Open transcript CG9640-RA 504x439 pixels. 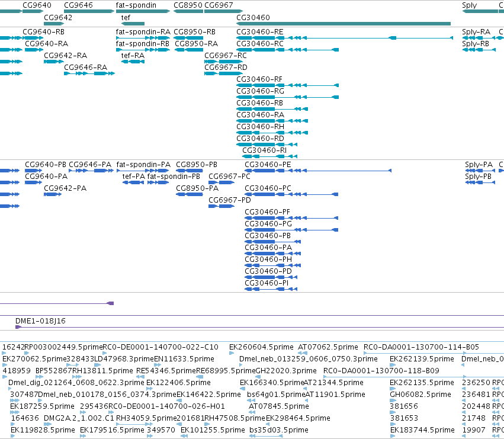tap(47, 44)
